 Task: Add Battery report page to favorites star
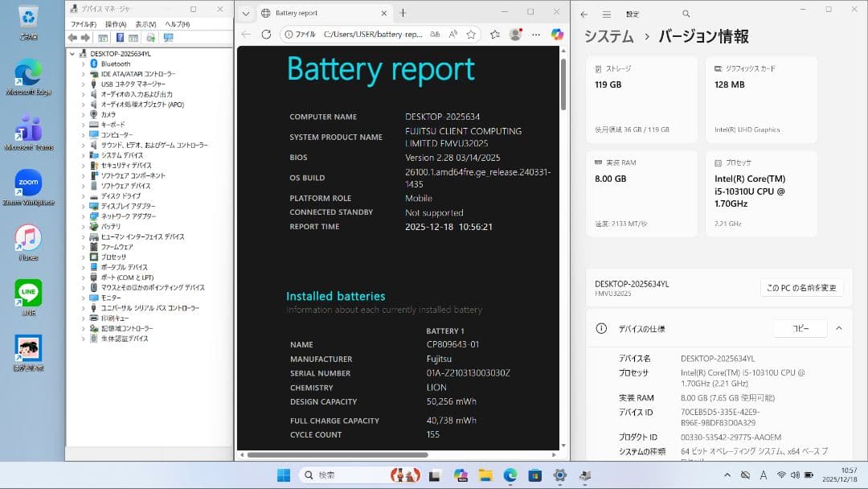(x=472, y=35)
